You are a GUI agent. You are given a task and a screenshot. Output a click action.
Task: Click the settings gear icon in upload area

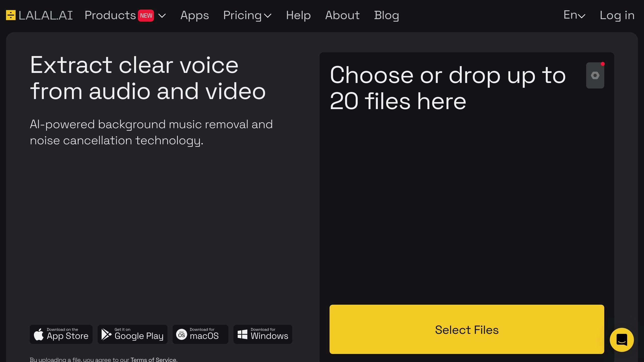point(595,75)
